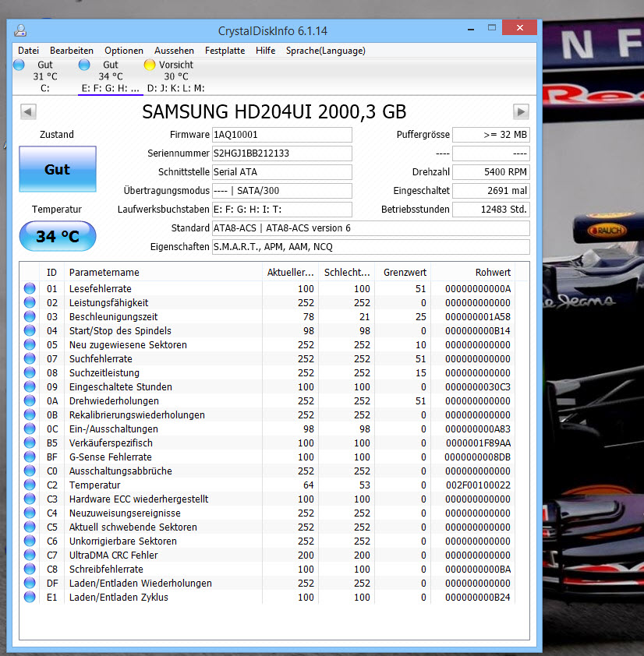Click status orb of Aktuell schwebende Sektoren row
Viewport: 644px width, 656px height.
pos(30,527)
